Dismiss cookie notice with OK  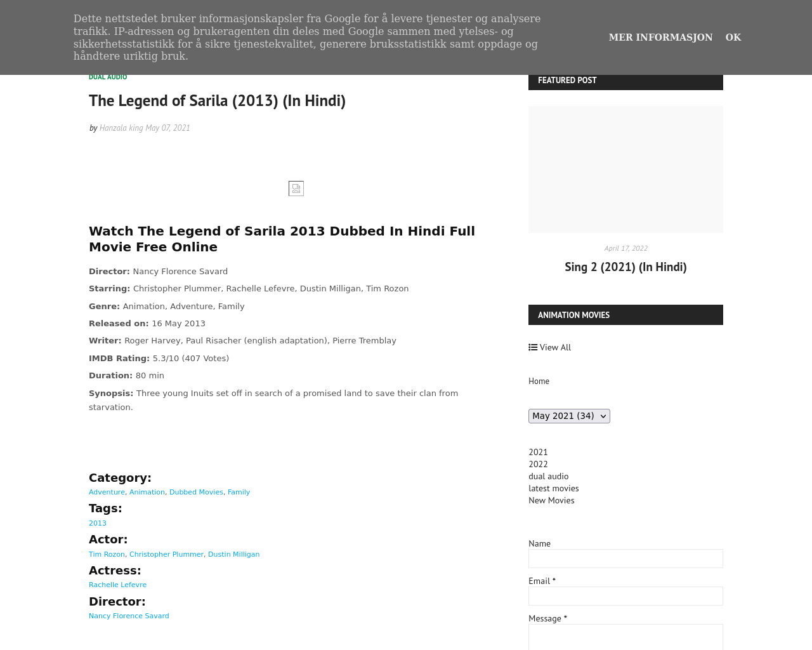pyautogui.click(x=733, y=37)
